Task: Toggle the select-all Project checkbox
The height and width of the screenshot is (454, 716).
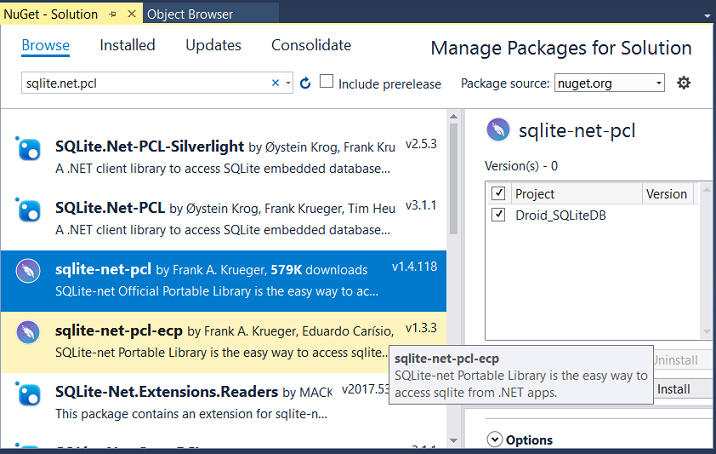Action: click(x=498, y=193)
